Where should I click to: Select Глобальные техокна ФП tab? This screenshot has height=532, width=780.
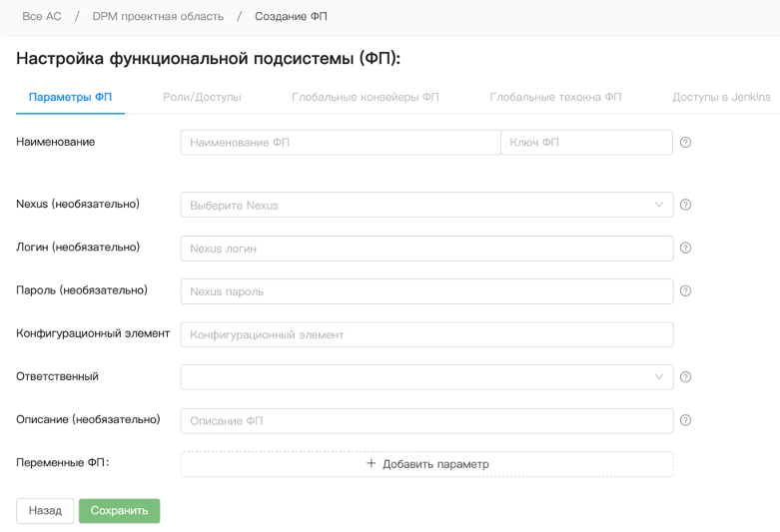point(555,98)
